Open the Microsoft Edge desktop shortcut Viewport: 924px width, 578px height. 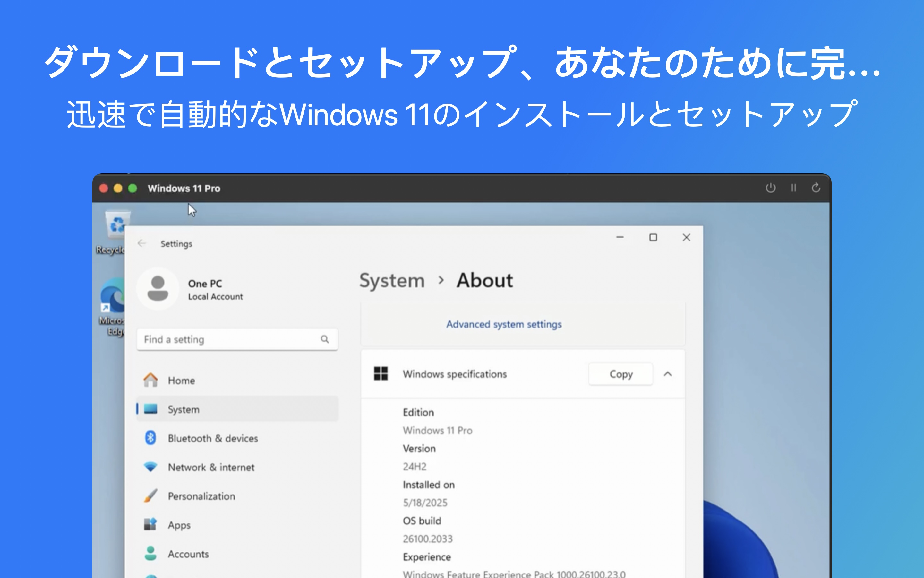click(112, 307)
